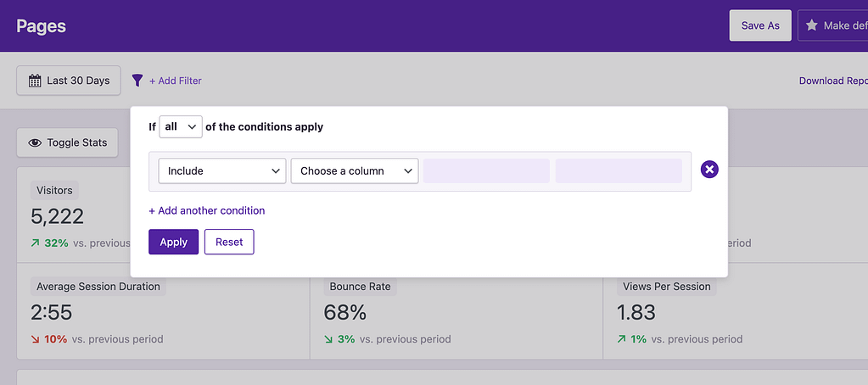Click the Apply filter button
This screenshot has height=385, width=868.
click(x=173, y=242)
